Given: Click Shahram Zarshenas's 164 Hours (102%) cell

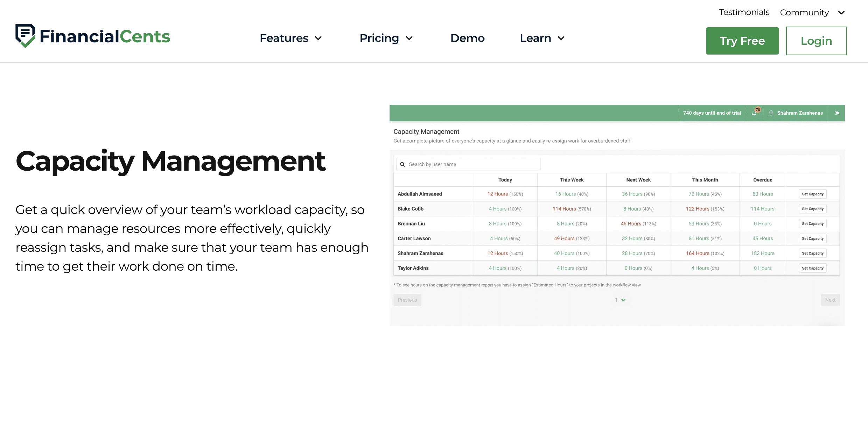Looking at the screenshot, I should pos(705,253).
